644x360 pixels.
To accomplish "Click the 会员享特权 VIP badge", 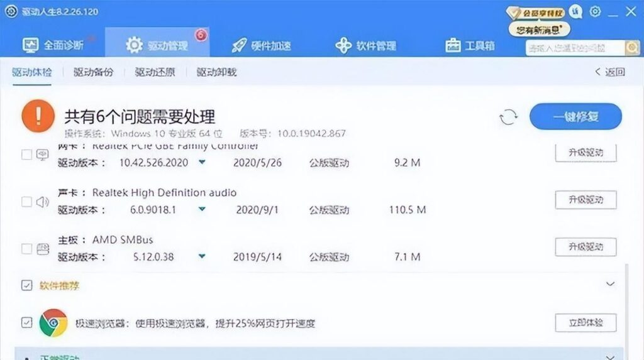I will click(535, 13).
